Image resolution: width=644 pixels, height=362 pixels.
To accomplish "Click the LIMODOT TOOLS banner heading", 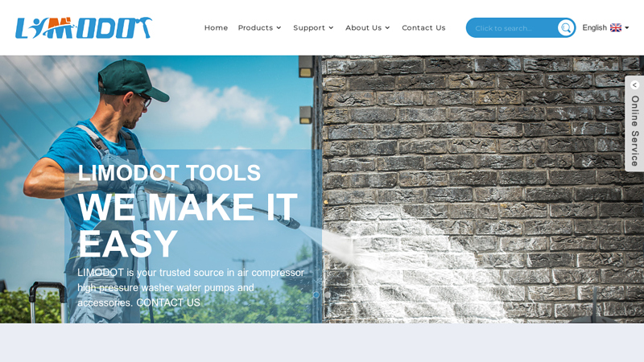I will [169, 173].
